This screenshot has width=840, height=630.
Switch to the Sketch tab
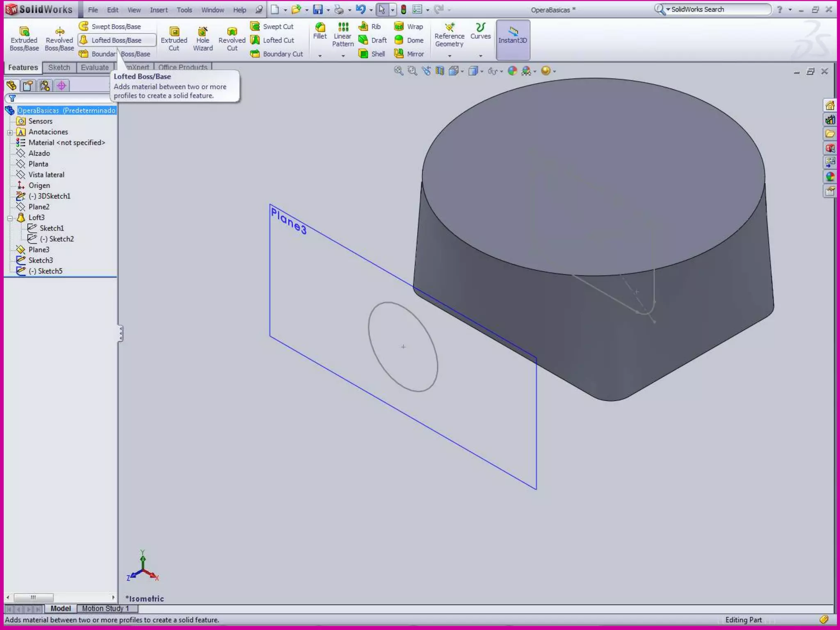pyautogui.click(x=59, y=68)
